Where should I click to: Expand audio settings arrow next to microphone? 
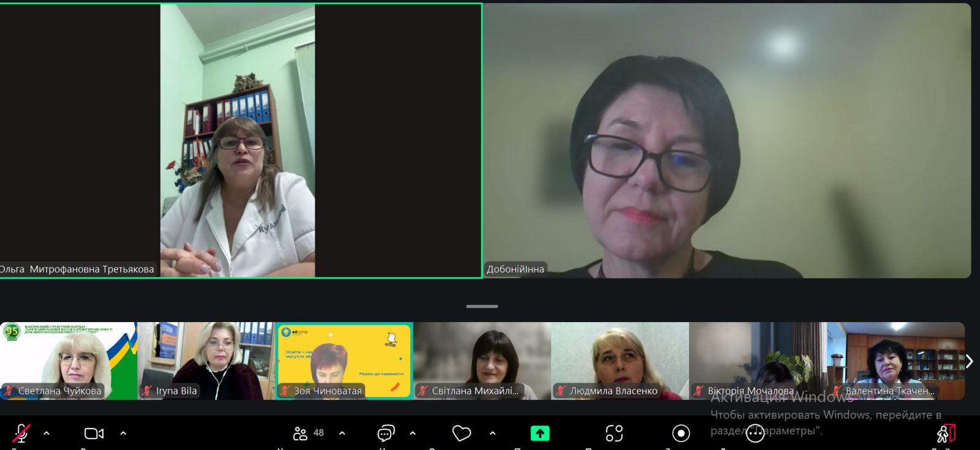click(47, 433)
